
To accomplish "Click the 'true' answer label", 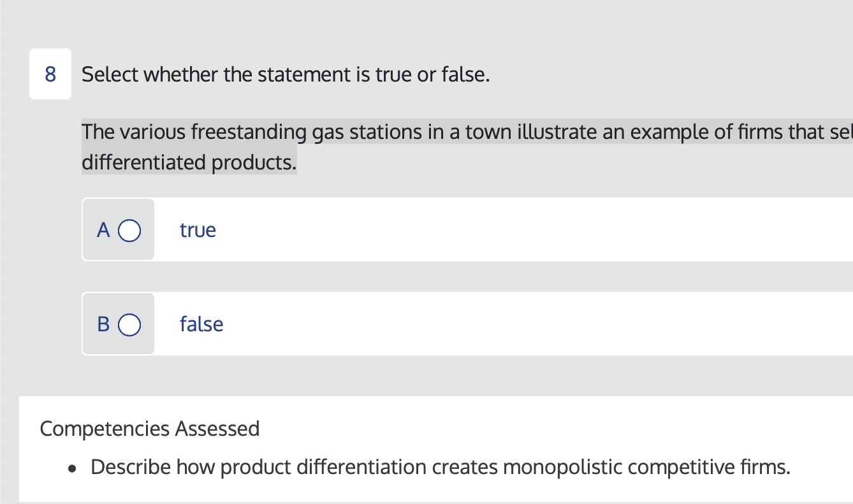I will click(x=198, y=230).
